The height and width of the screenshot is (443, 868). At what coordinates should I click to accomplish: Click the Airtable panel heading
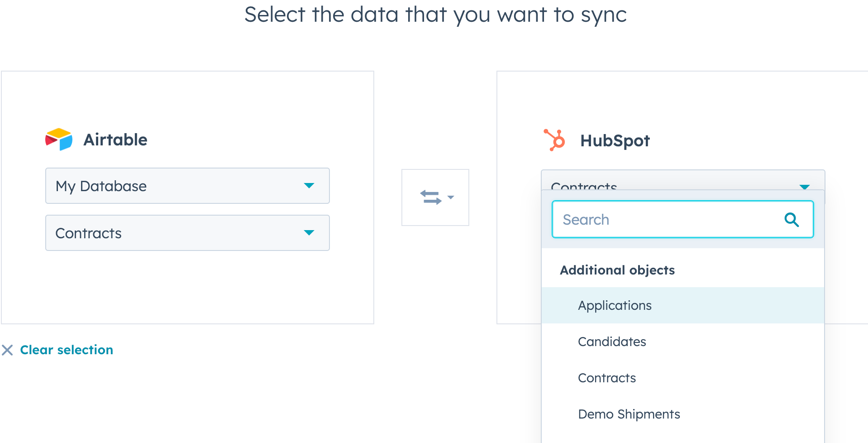tap(115, 140)
